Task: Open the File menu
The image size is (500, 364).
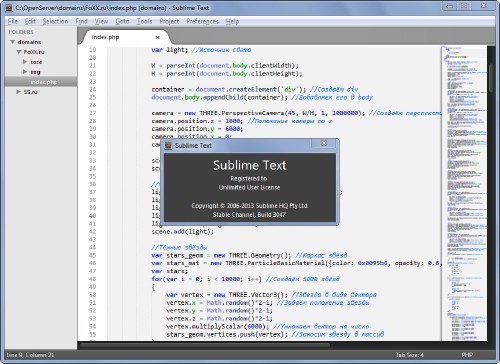Action: (x=13, y=21)
